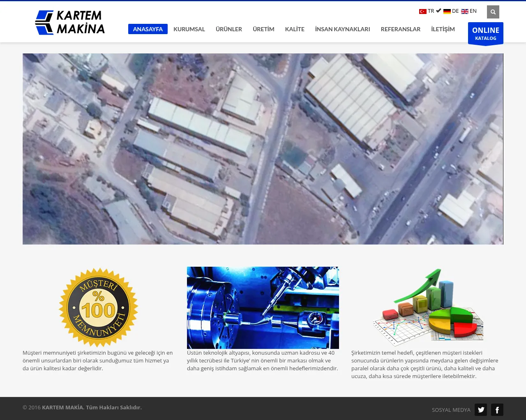This screenshot has height=420, width=526.
Task: Go to ANASAYFA home tab
Action: (x=148, y=29)
